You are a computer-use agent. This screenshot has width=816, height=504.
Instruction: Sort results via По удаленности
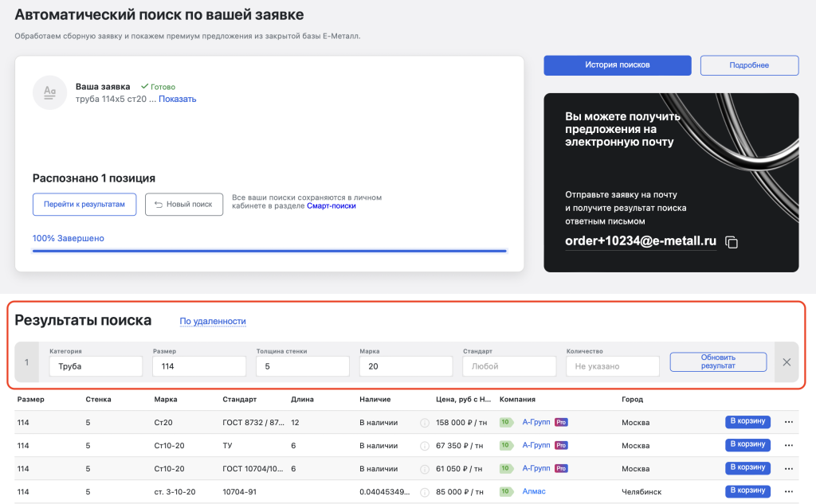[x=213, y=322]
